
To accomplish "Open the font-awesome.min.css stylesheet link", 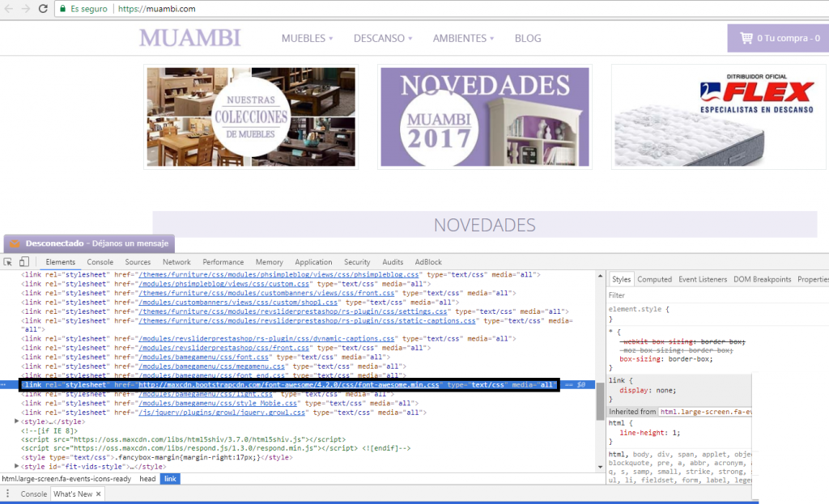I will coord(288,385).
